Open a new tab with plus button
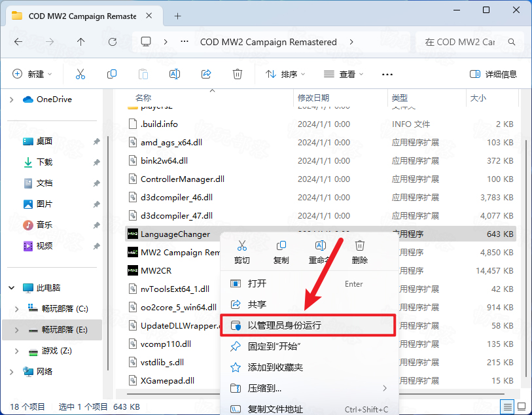 tap(177, 16)
